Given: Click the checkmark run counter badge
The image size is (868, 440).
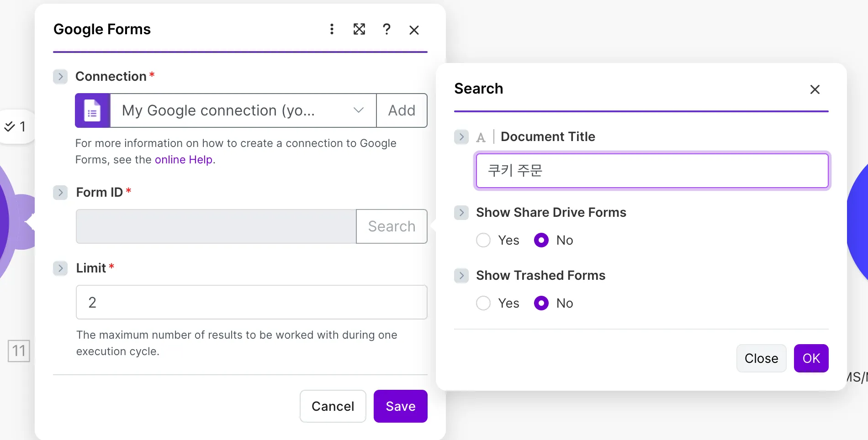Looking at the screenshot, I should pos(15,127).
